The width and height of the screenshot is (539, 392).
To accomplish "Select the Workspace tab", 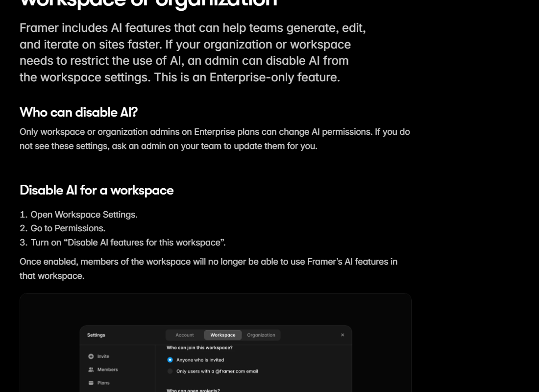I will tap(223, 335).
